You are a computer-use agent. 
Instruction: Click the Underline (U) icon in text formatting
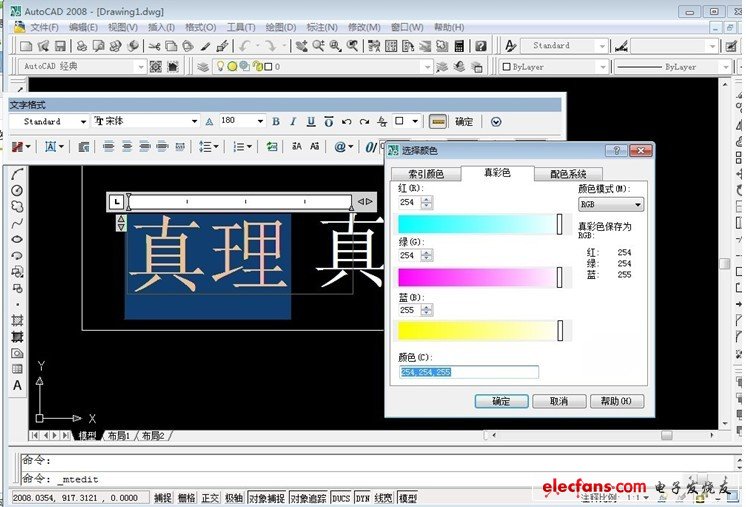312,122
